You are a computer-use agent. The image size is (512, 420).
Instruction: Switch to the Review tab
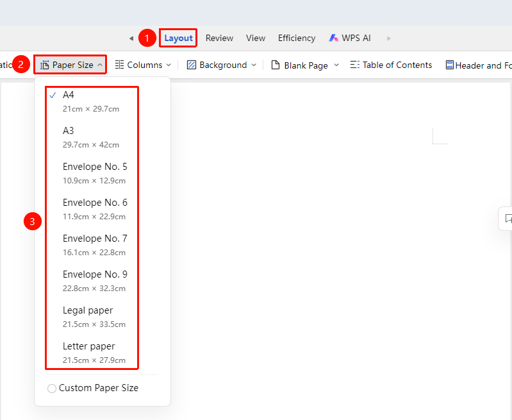click(x=219, y=38)
